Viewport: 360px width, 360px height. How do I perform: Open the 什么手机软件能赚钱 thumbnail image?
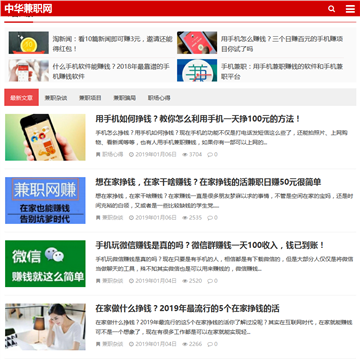click(29, 70)
